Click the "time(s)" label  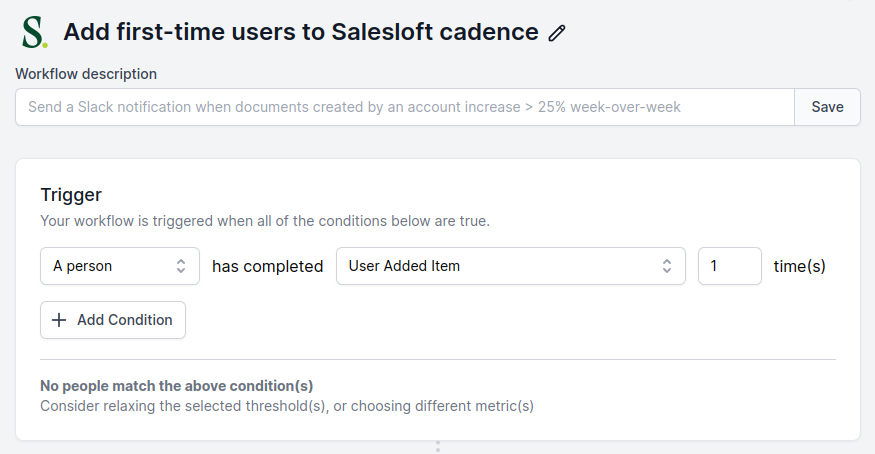pos(800,267)
